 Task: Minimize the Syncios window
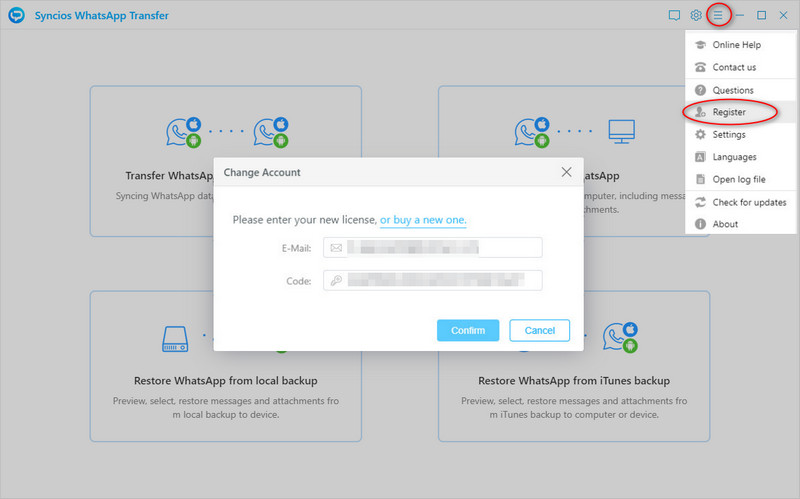(x=740, y=15)
